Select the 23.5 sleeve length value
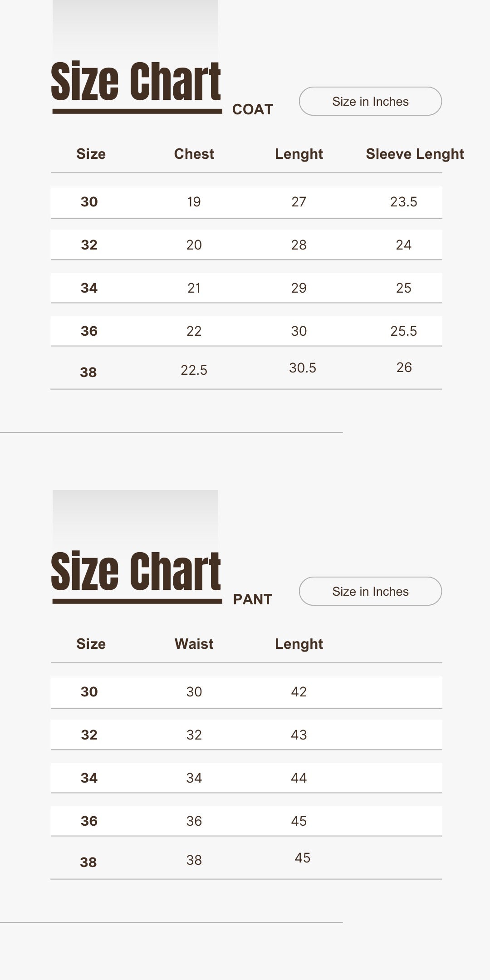Screen dimensions: 490x980 coord(403,202)
